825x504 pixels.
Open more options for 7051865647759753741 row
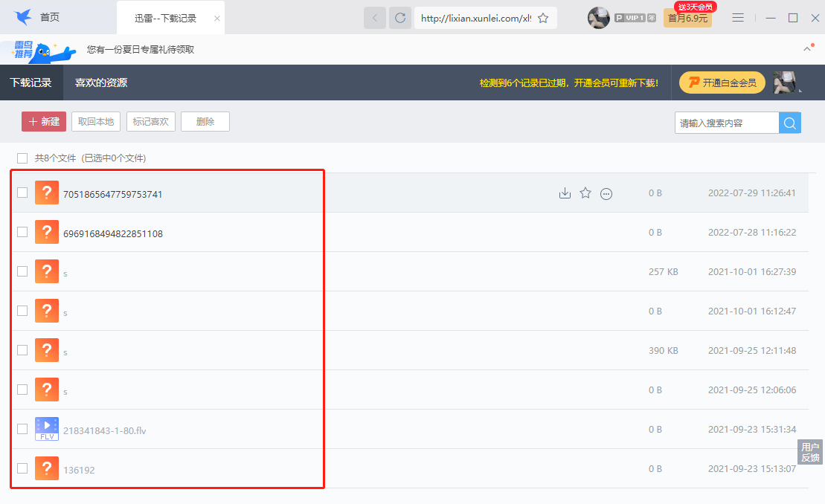click(x=606, y=194)
